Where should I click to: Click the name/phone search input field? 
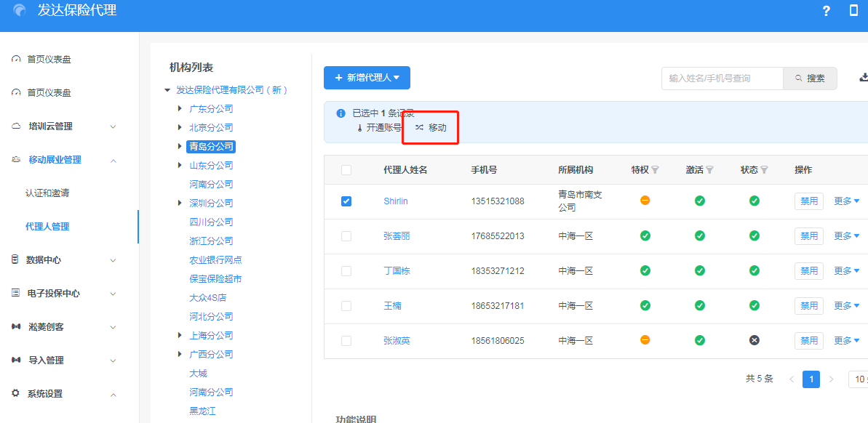tap(722, 78)
